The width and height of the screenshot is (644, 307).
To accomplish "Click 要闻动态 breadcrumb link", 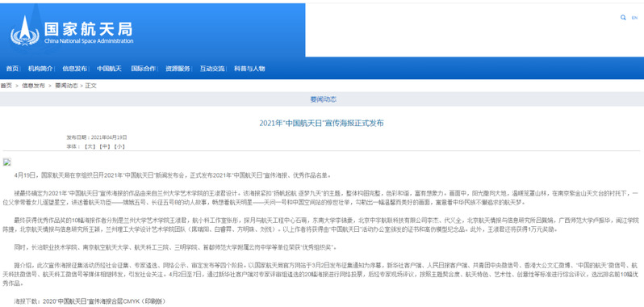I will click(66, 86).
